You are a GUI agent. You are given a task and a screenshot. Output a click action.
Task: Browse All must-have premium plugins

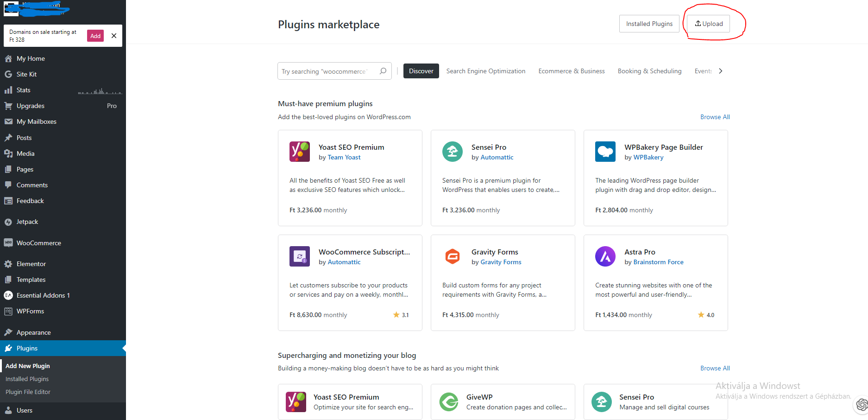coord(715,117)
